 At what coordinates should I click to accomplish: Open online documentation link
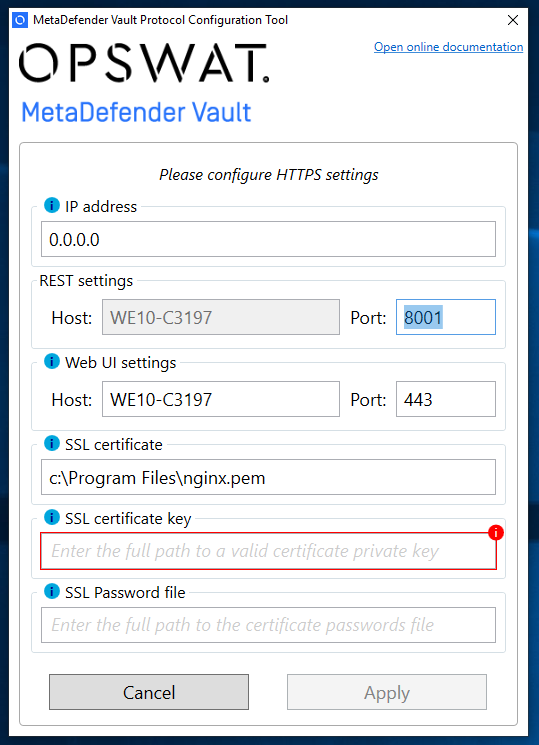pos(448,47)
